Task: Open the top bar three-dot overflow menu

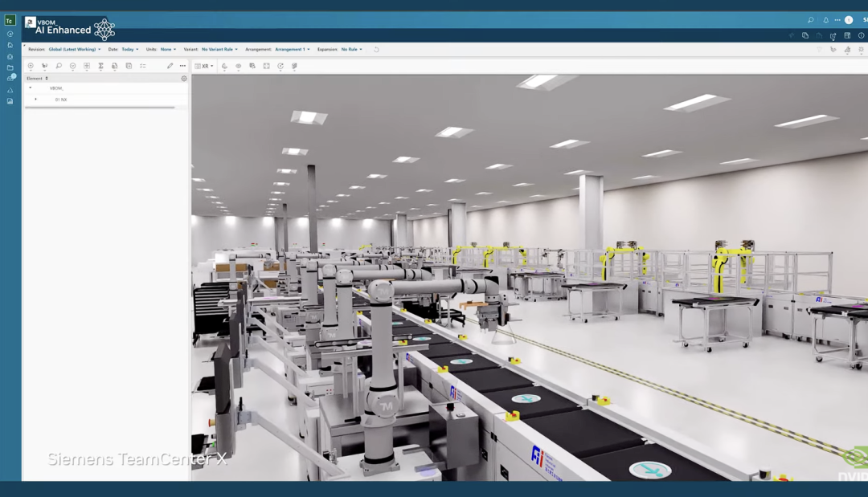Action: coord(837,20)
